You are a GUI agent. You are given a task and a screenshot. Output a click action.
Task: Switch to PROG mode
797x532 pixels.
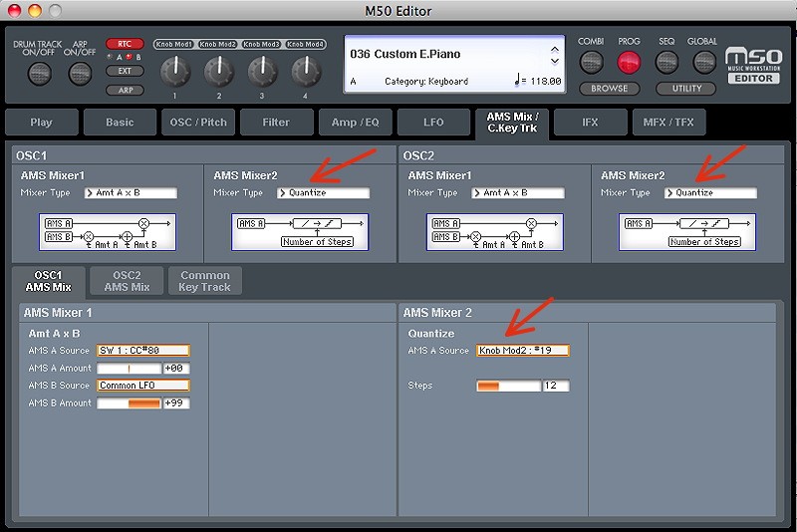[x=629, y=63]
